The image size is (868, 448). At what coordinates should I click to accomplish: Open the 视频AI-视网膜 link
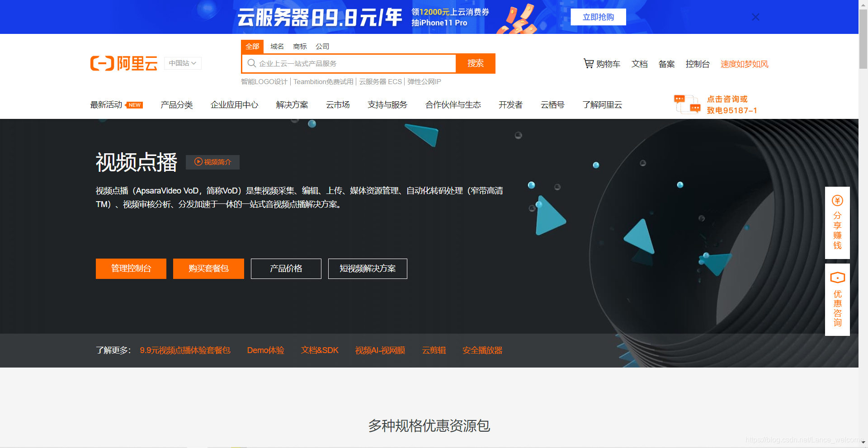(x=380, y=350)
